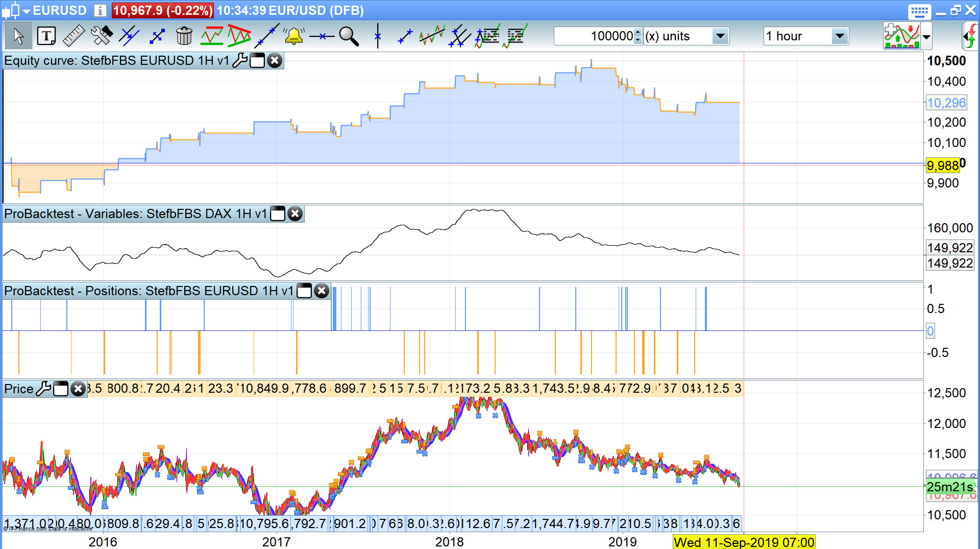Open the on-screen keyboard shortcuts icon
The width and height of the screenshot is (980, 549).
click(x=919, y=11)
